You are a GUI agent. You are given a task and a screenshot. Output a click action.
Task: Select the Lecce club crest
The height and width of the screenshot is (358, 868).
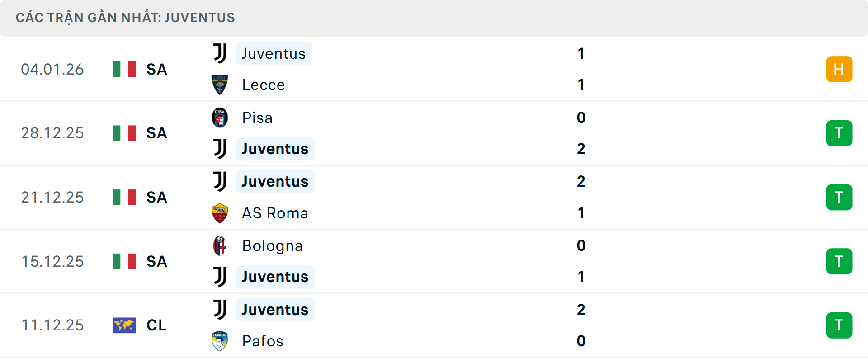point(220,85)
